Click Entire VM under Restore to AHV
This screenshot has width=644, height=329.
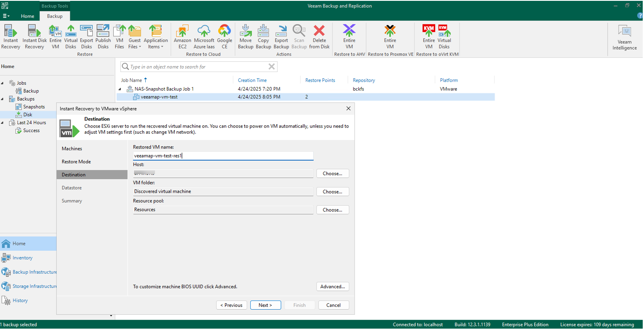coord(349,37)
